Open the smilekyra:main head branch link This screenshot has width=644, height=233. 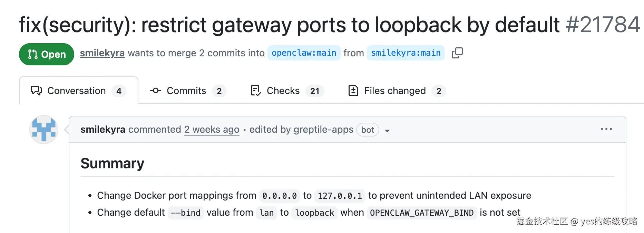coord(406,53)
